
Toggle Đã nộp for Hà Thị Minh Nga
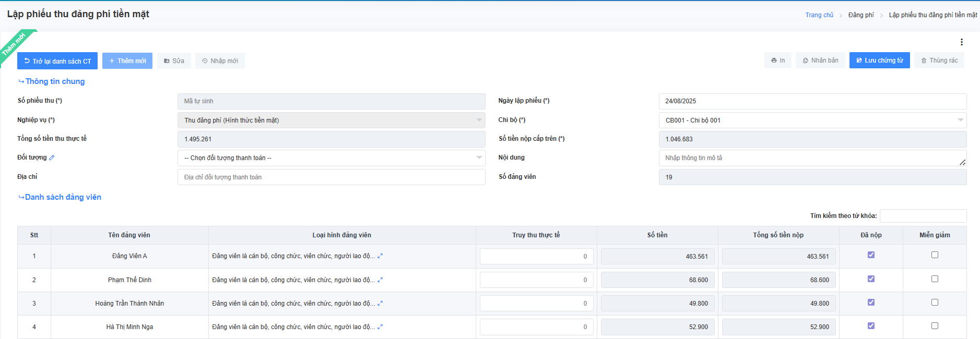coord(871,326)
